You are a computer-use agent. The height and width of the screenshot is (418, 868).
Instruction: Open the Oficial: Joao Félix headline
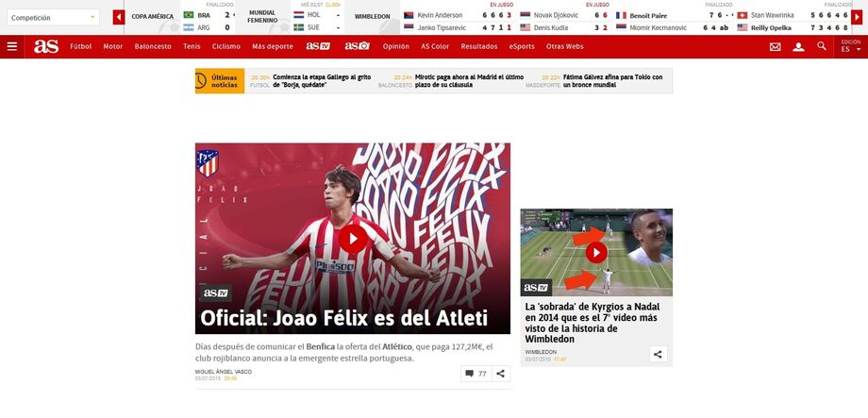343,318
